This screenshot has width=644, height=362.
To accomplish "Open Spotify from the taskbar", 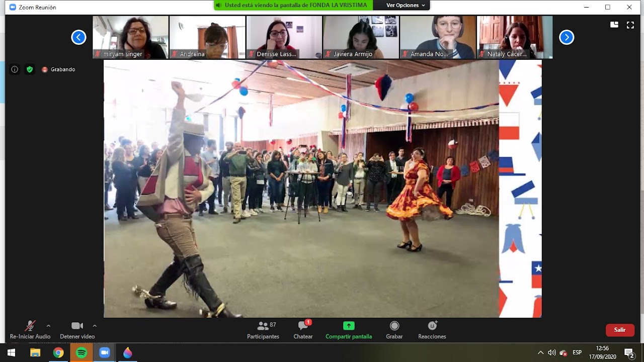I will pyautogui.click(x=82, y=352).
